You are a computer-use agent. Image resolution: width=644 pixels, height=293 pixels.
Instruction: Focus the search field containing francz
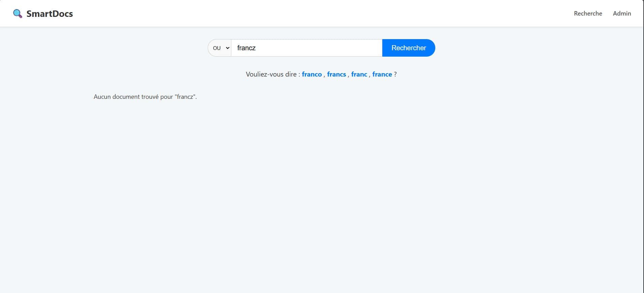tap(306, 48)
